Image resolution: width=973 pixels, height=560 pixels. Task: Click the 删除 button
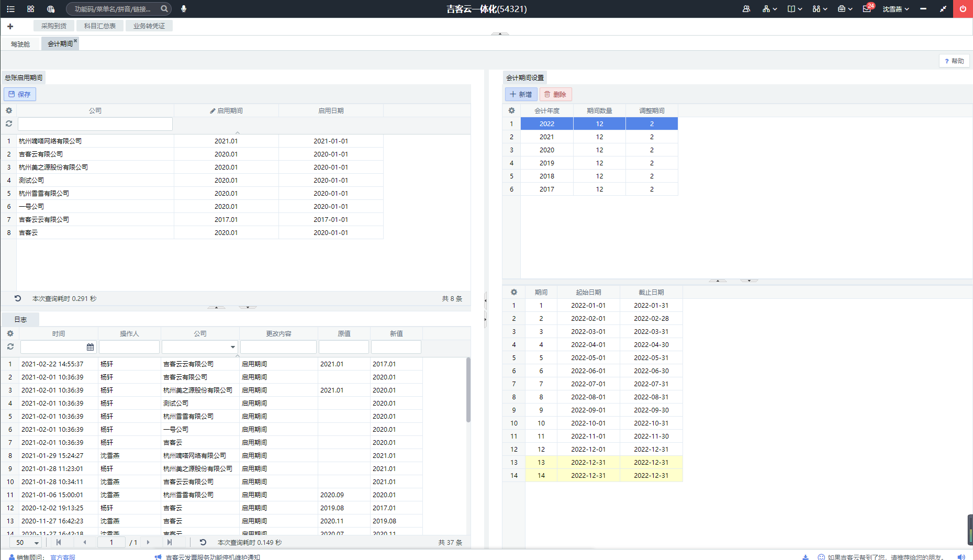point(555,94)
